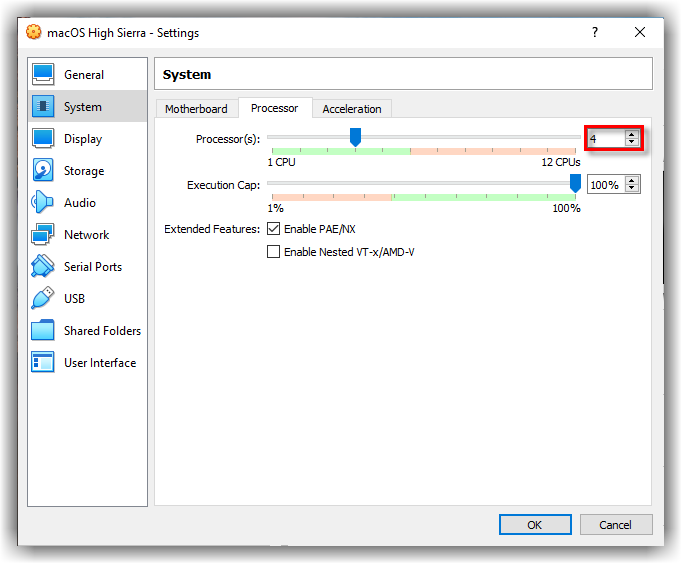Open Storage disk icon in sidebar
The image size is (682, 564).
(43, 171)
